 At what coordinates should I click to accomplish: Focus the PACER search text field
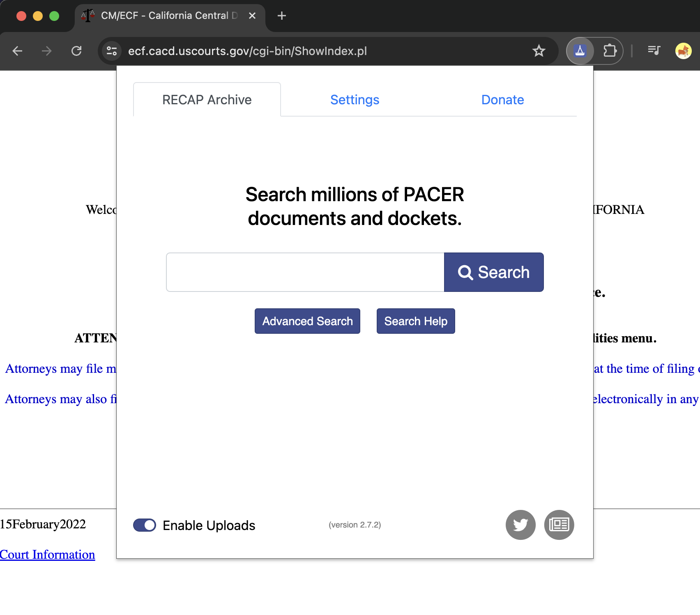305,272
